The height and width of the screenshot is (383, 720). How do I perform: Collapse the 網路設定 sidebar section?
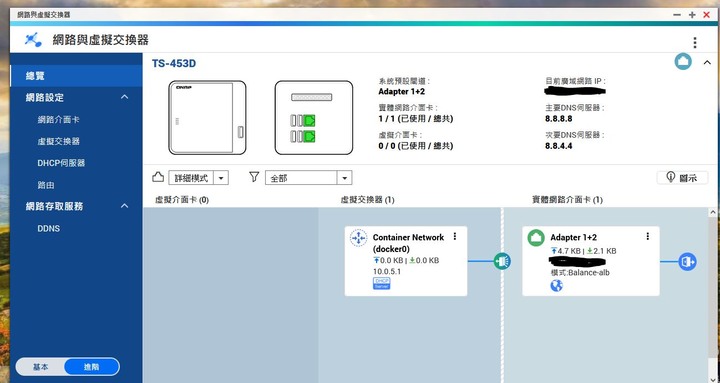click(124, 97)
